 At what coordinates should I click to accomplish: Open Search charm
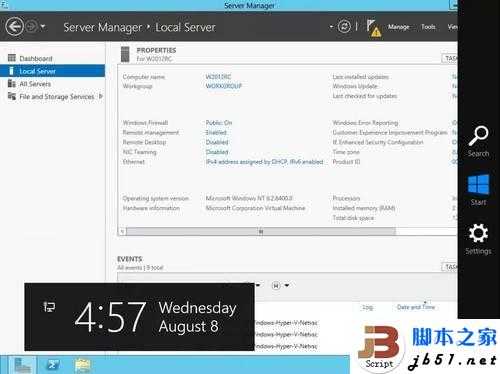click(478, 141)
